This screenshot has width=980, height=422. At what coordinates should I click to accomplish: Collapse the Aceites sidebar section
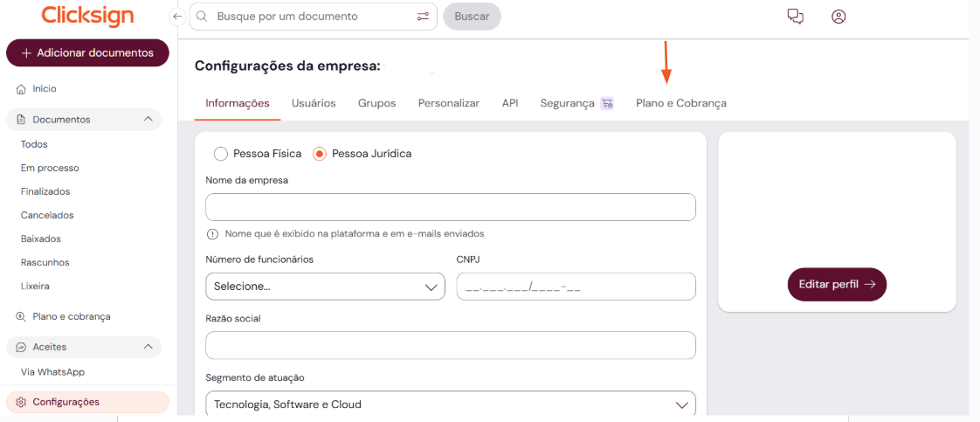tap(148, 347)
